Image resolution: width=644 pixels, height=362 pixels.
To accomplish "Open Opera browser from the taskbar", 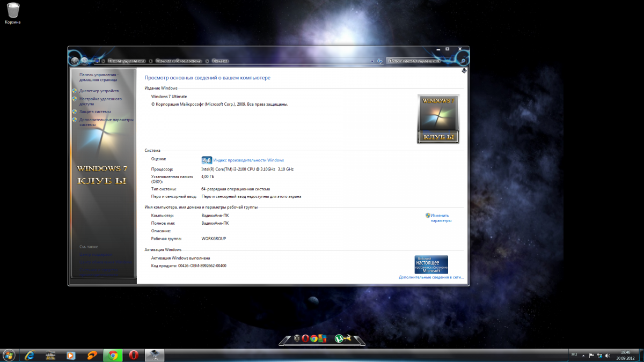I will [133, 355].
